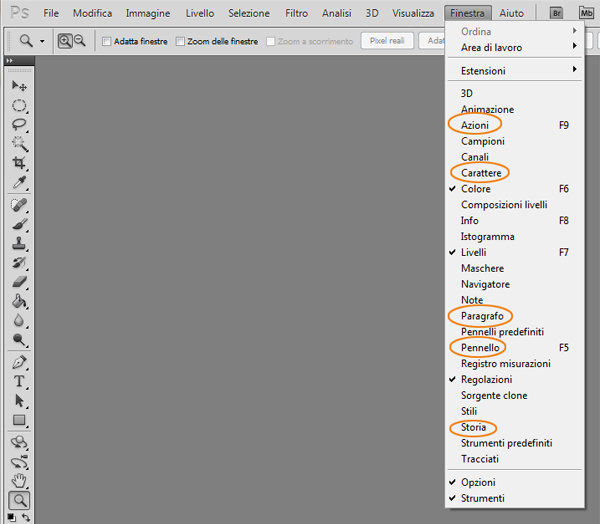This screenshot has height=524, width=600.
Task: Expand the collapsed toolbox double-arrow
Action: tap(9, 60)
